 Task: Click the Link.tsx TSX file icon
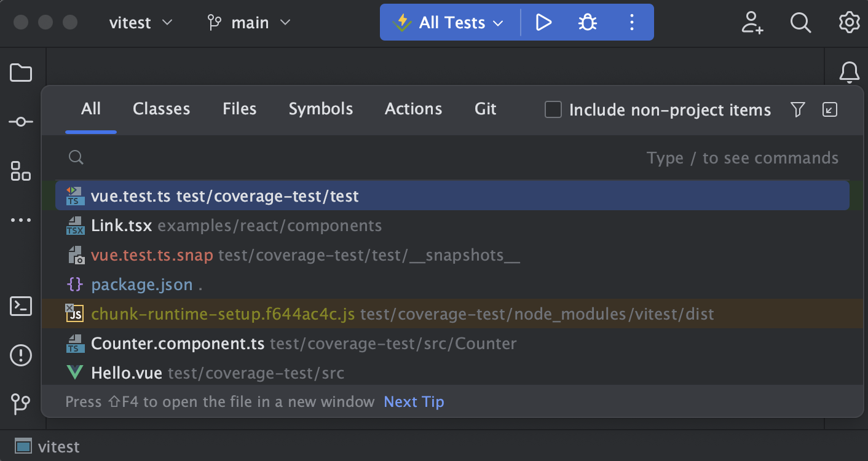pyautogui.click(x=75, y=226)
